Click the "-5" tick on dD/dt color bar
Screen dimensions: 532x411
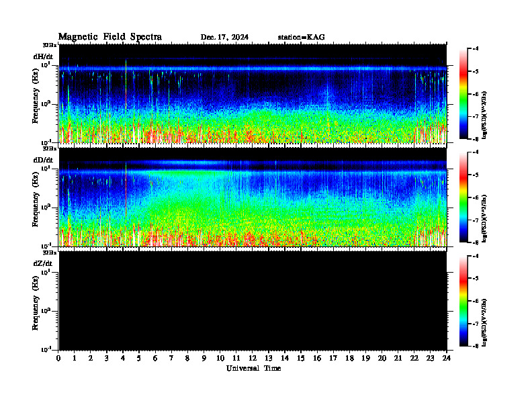pos(476,175)
